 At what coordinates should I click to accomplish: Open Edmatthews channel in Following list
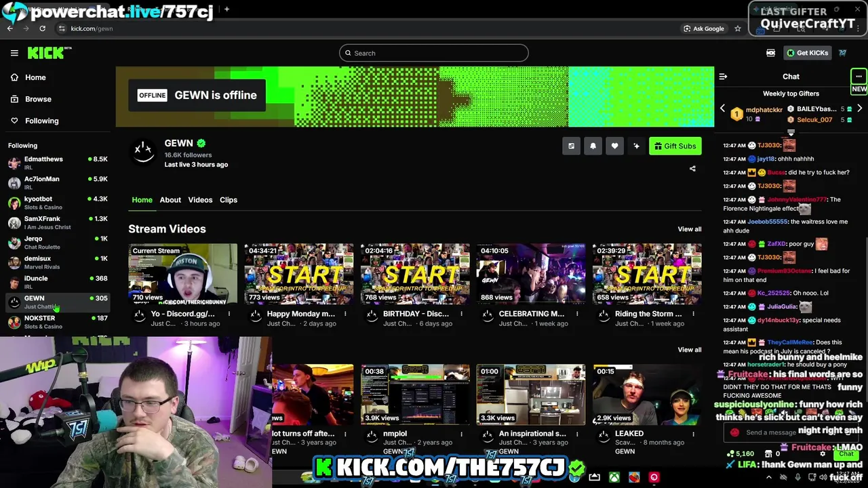[58, 163]
